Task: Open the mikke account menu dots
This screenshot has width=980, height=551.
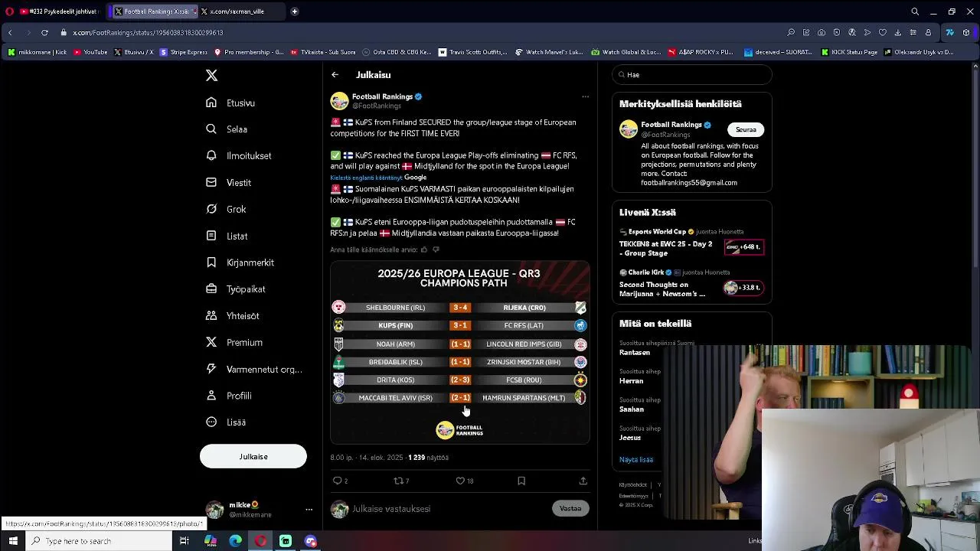Action: [x=309, y=510]
